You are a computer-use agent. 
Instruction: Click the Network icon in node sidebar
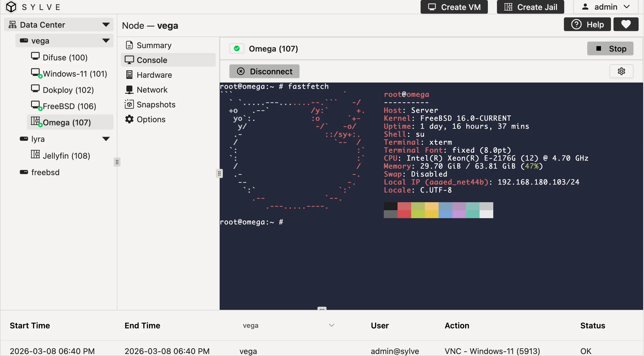[129, 89]
